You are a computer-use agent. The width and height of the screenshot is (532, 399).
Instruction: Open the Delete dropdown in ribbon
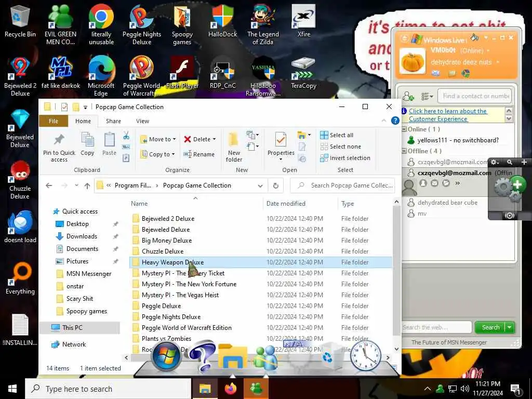tap(214, 139)
